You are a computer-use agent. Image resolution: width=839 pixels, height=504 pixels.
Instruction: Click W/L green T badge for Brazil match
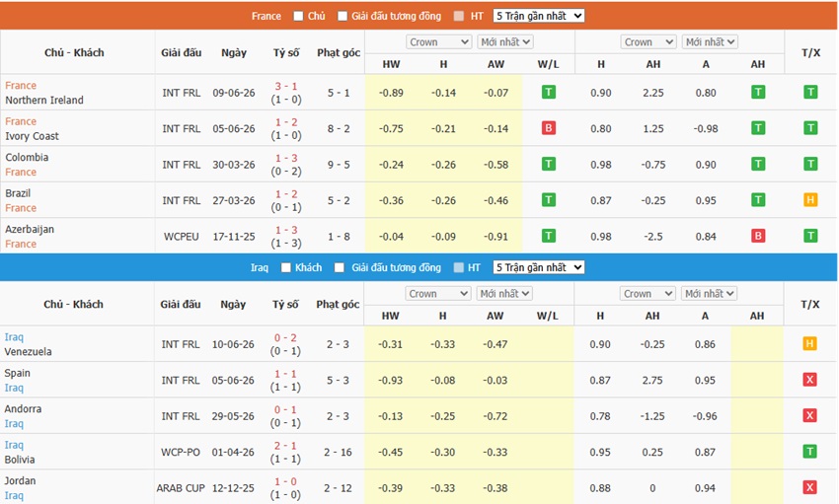(549, 200)
